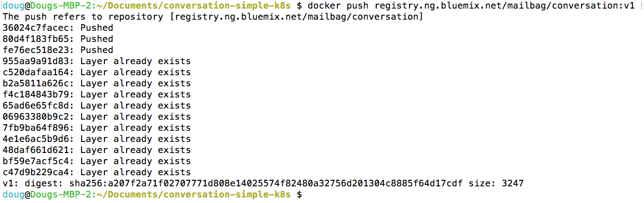
Task: Select layer ID 7fb9ba64f896
Action: [36, 128]
